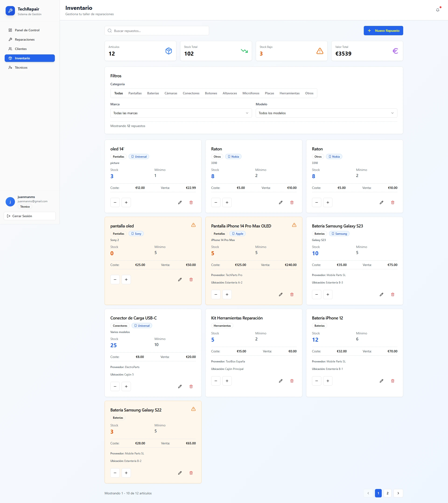Open the notifications bell
The height and width of the screenshot is (503, 448).
tap(437, 10)
